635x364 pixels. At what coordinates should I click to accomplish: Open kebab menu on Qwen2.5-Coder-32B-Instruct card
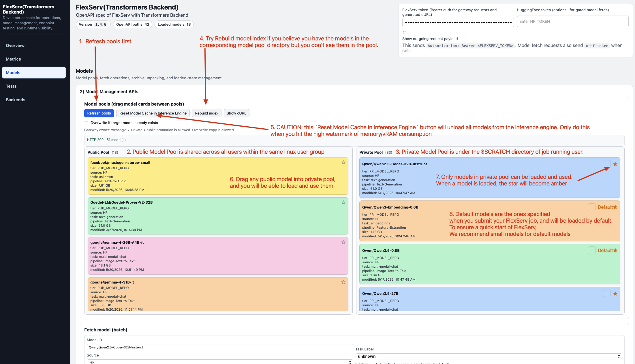[x=607, y=164]
